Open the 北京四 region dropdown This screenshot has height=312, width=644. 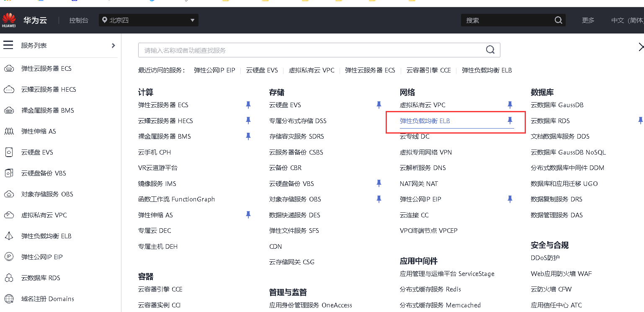149,20
